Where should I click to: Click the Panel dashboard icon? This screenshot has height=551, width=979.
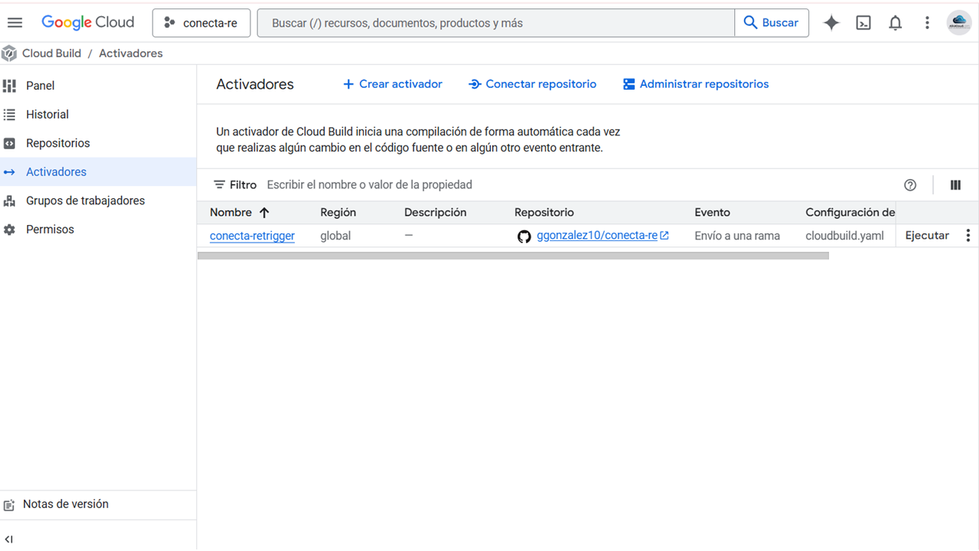[x=9, y=85]
